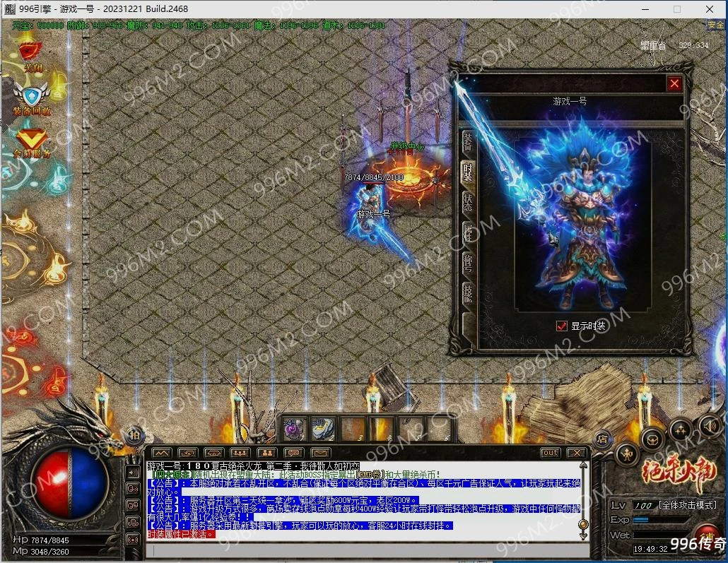This screenshot has height=563, width=728.
Task: Toggle the broadcast signal chat channel button
Action: tap(134, 540)
